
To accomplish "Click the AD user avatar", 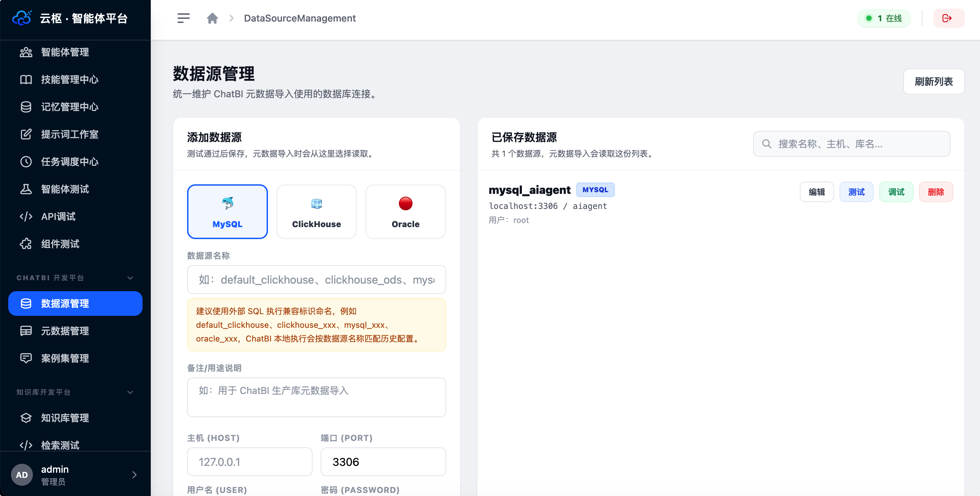I will coord(22,475).
